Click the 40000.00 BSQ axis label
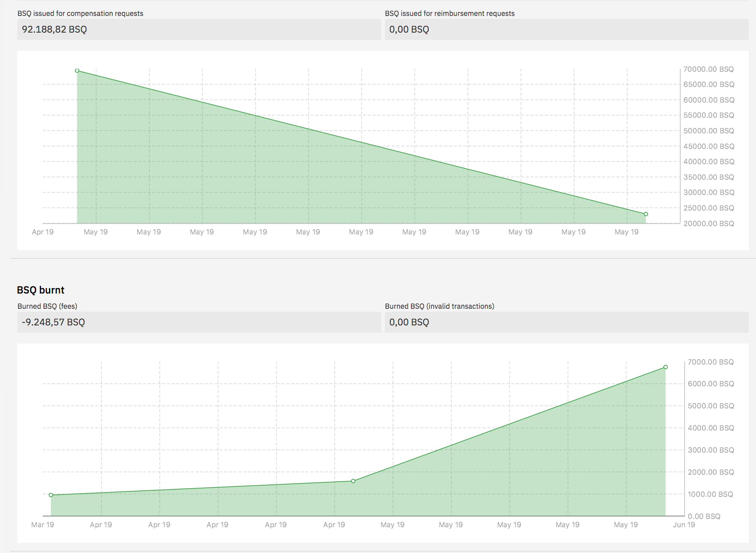 709,162
